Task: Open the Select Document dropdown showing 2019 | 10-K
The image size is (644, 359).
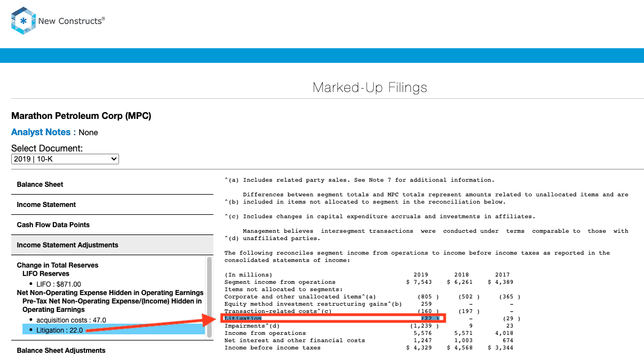Action: [65, 159]
